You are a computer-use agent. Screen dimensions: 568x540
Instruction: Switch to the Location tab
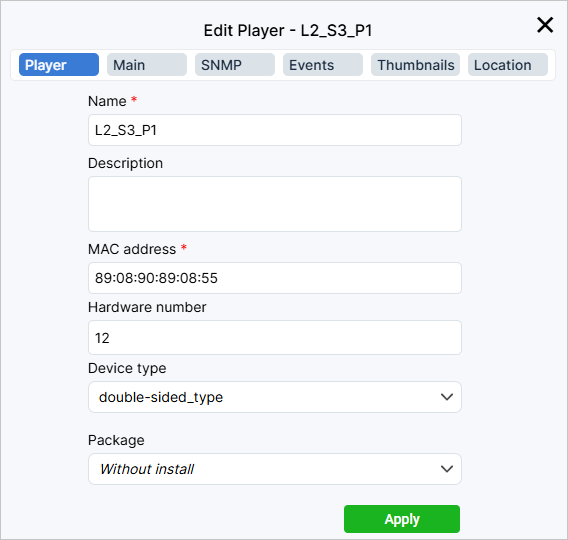coord(508,65)
